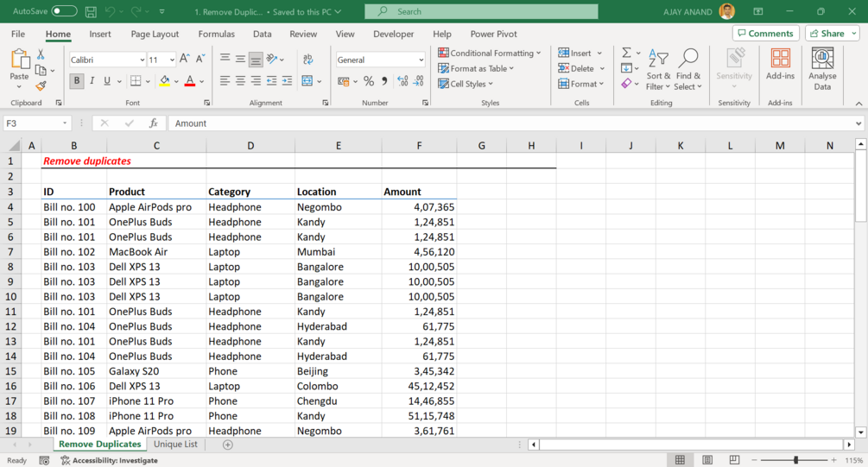Open the Add-ins button
This screenshot has height=467, width=868.
tap(780, 64)
